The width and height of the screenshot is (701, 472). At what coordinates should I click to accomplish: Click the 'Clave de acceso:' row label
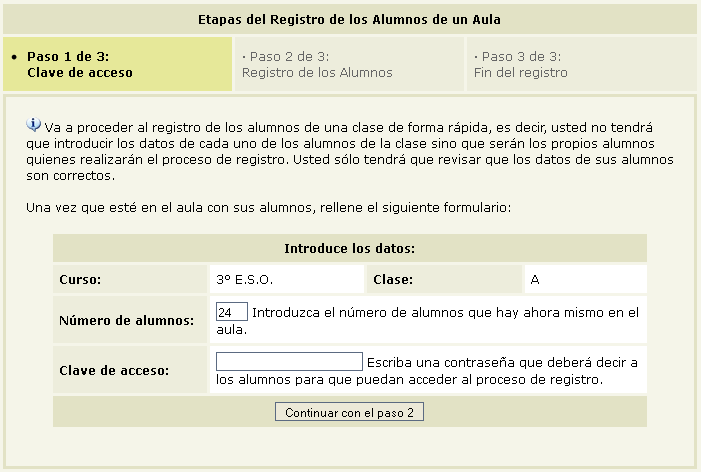coord(114,371)
